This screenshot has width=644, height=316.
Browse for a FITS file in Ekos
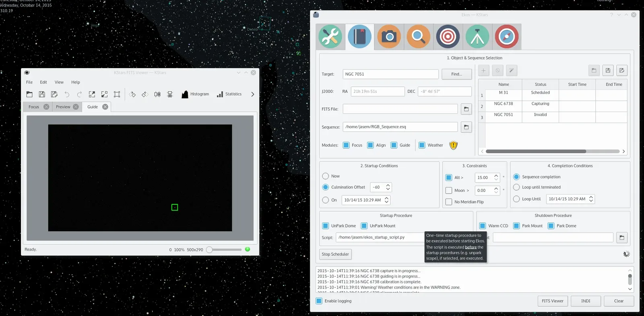pos(466,109)
